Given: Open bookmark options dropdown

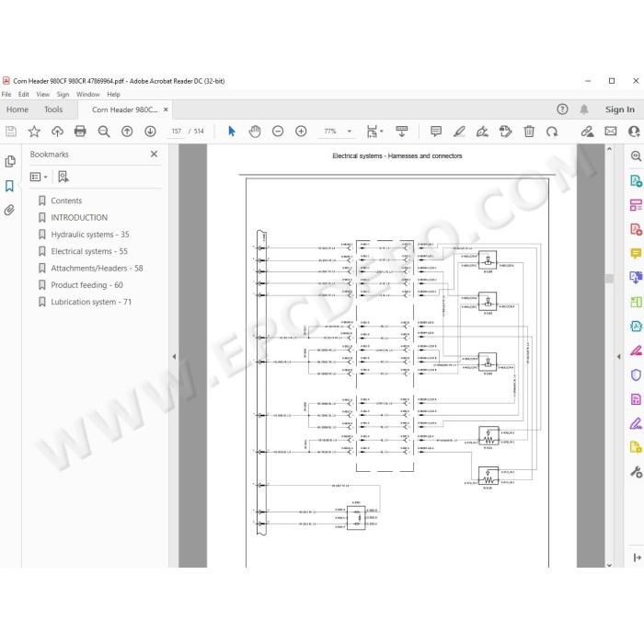Looking at the screenshot, I should pyautogui.click(x=39, y=177).
